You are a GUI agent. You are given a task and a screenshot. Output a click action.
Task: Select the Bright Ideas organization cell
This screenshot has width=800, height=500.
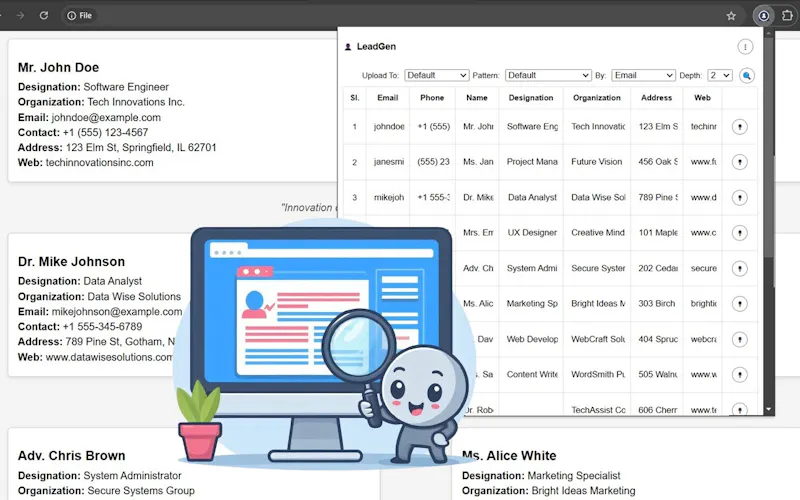[x=597, y=304]
